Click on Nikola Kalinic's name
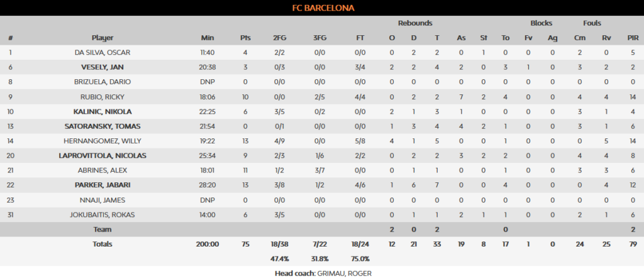 [x=102, y=112]
